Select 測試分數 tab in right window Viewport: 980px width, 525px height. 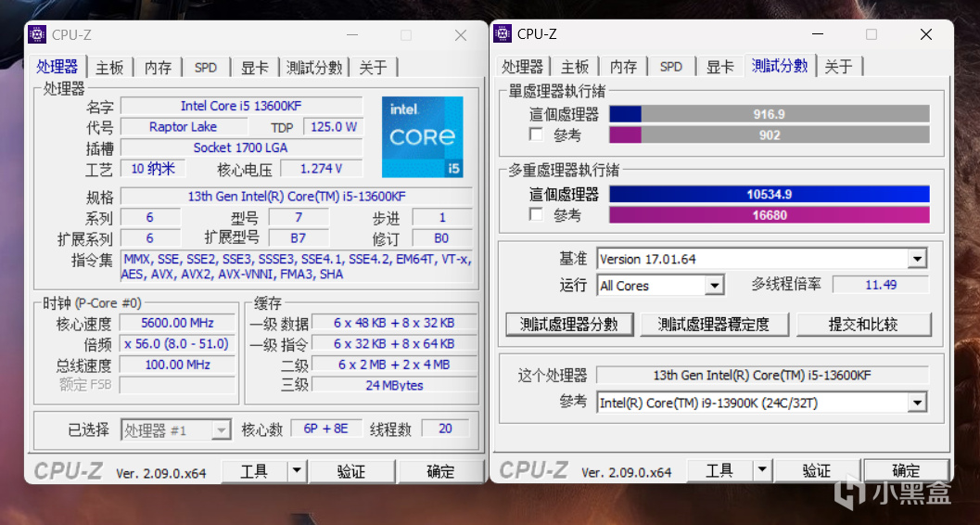[780, 66]
